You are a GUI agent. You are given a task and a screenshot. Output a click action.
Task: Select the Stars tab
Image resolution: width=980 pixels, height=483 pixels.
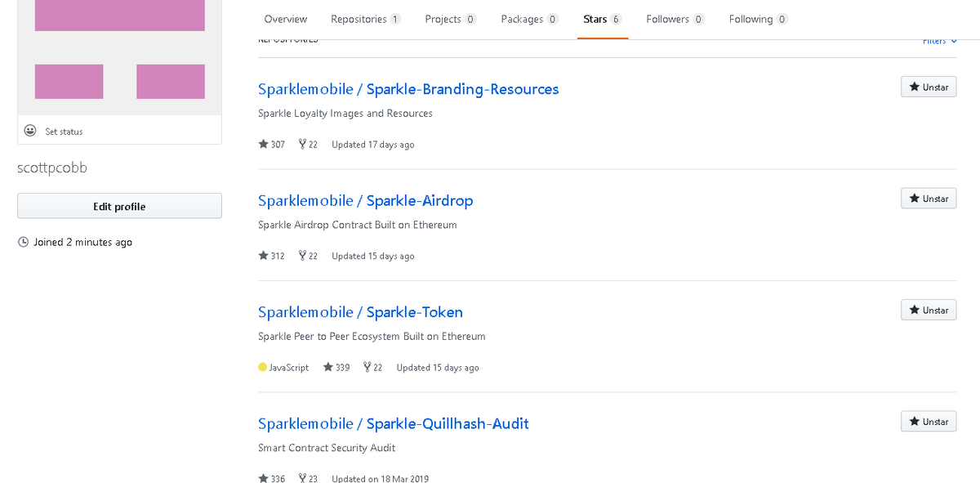603,20
